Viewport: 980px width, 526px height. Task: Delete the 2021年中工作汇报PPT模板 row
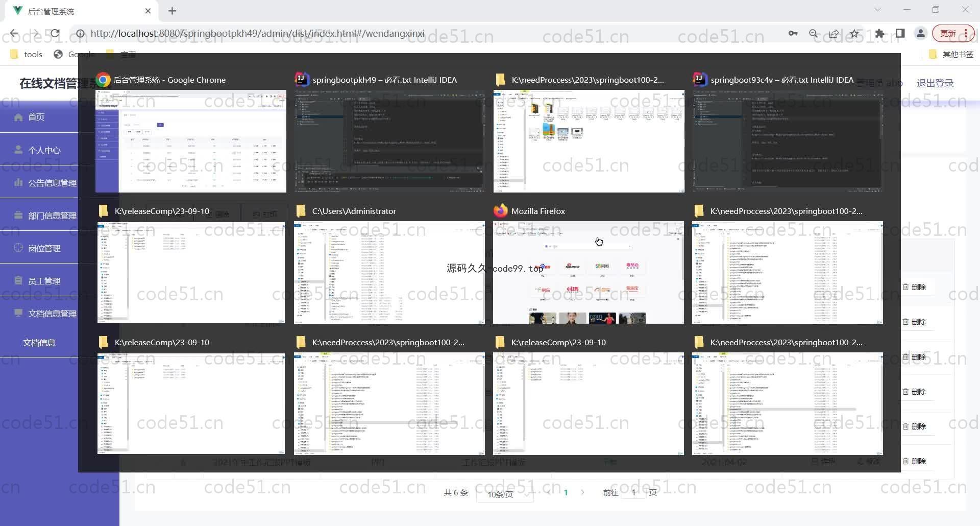point(914,461)
